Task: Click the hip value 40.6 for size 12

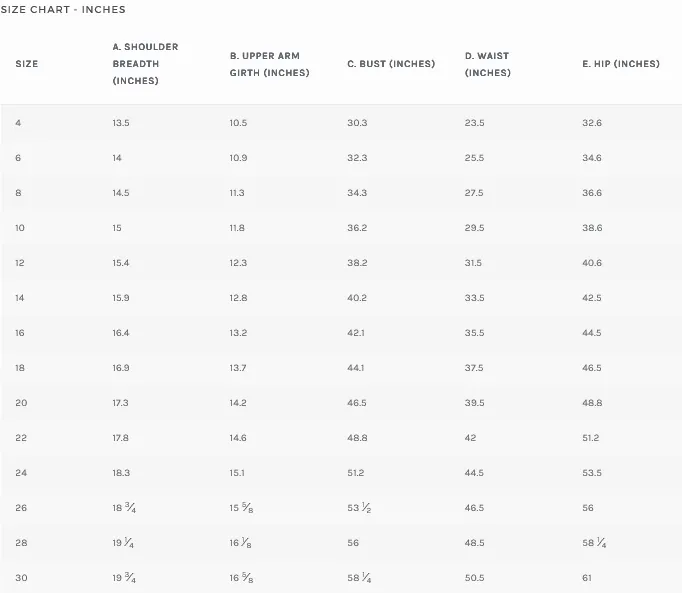Action: point(592,263)
